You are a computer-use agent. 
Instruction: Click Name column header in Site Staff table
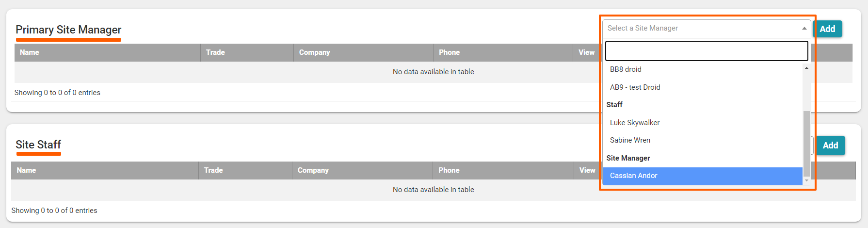27,170
